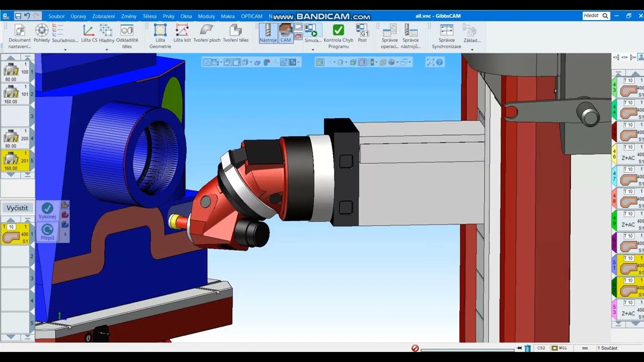Select operation tile 43 in right list

pyautogui.click(x=628, y=87)
